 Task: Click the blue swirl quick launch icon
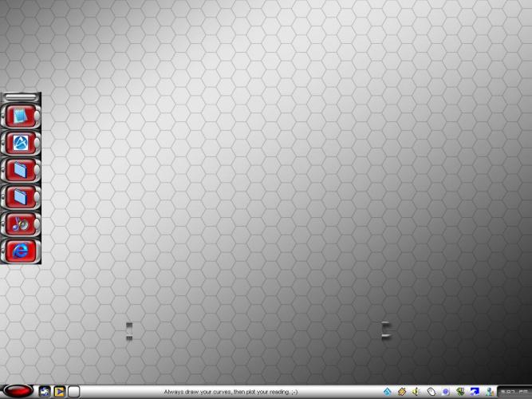pos(45,392)
